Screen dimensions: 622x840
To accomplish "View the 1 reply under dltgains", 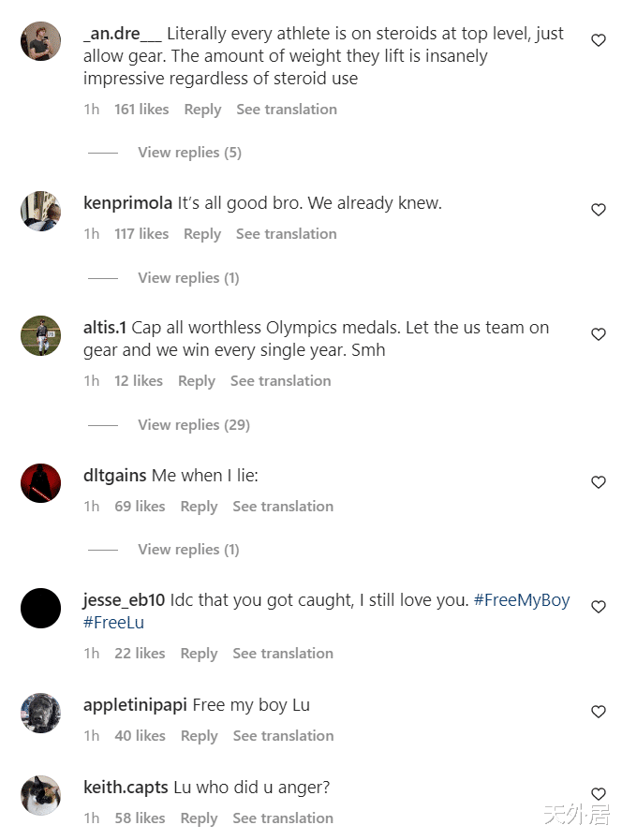I will (188, 550).
